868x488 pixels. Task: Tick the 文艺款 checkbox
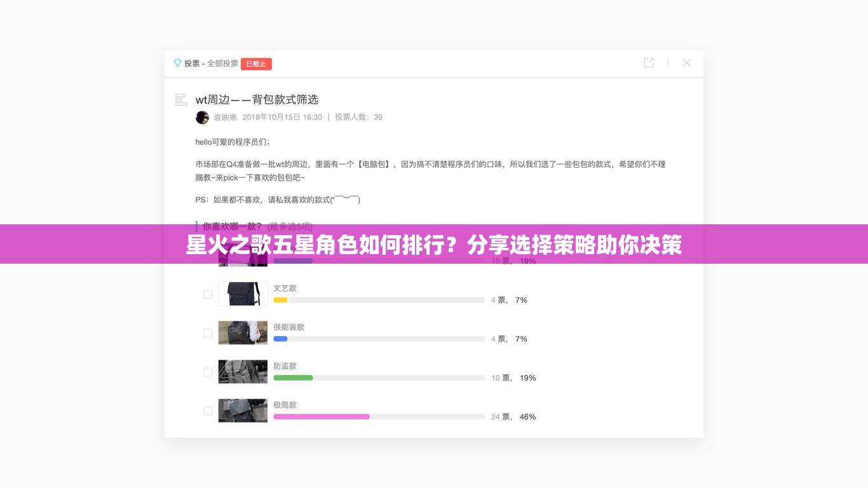pos(208,294)
